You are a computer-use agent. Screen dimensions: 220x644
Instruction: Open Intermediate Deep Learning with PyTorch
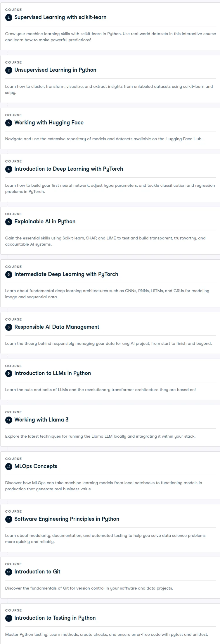pyautogui.click(x=66, y=274)
